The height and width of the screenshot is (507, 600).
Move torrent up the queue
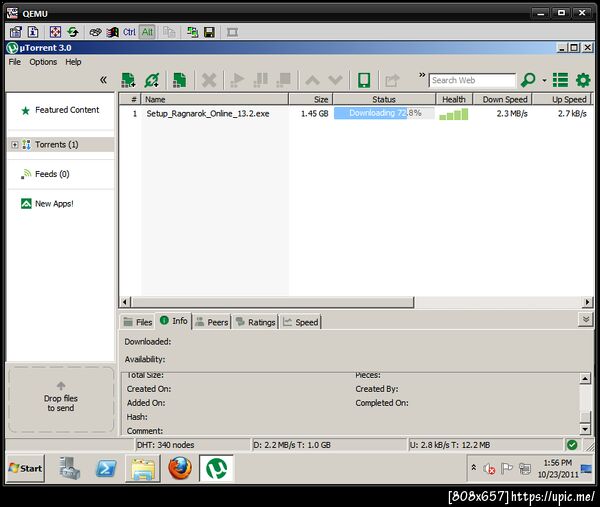coord(313,80)
